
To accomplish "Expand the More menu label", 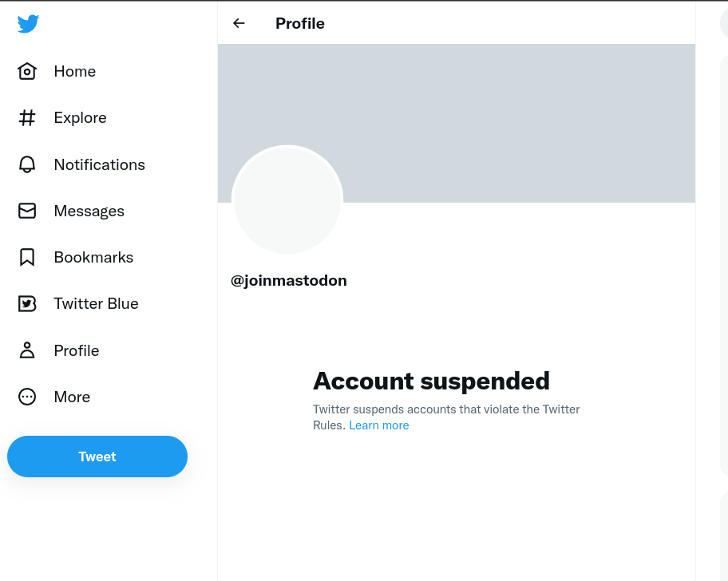I will (72, 397).
